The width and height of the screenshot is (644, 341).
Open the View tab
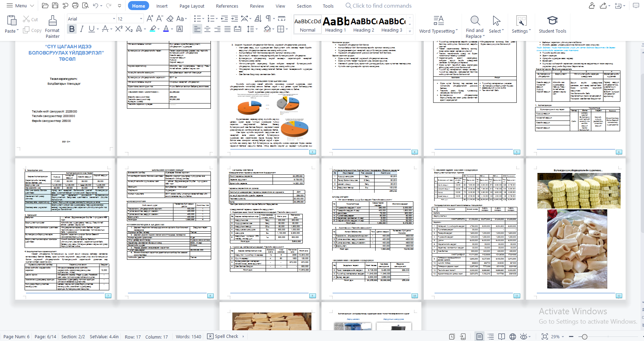click(x=280, y=6)
